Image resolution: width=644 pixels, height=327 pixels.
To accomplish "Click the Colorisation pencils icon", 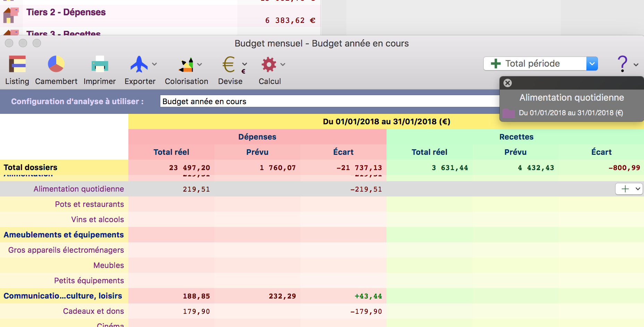I will click(x=186, y=65).
